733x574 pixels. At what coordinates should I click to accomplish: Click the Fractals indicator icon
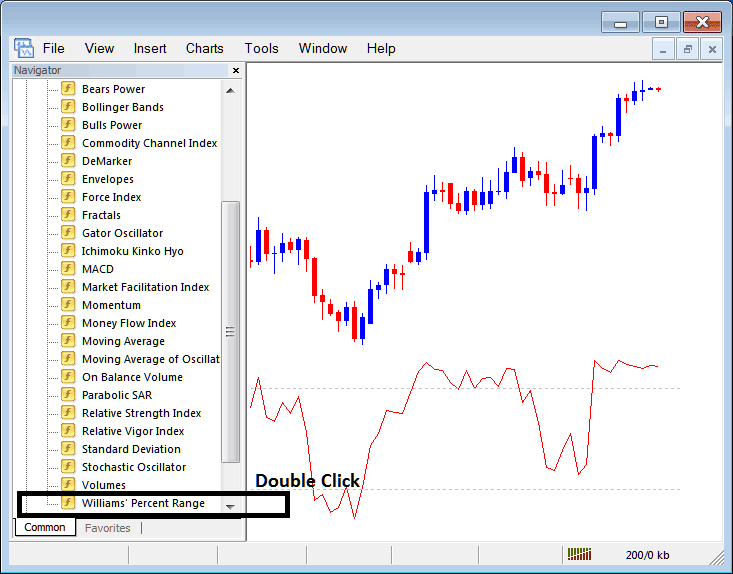68,215
